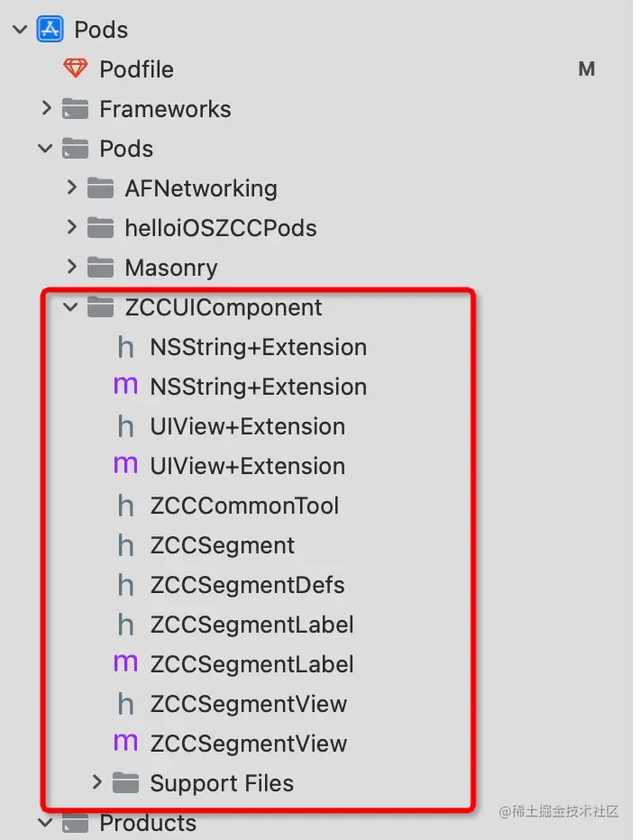Click the ZCCSegmentLabel implementation 'm' icon

126,664
